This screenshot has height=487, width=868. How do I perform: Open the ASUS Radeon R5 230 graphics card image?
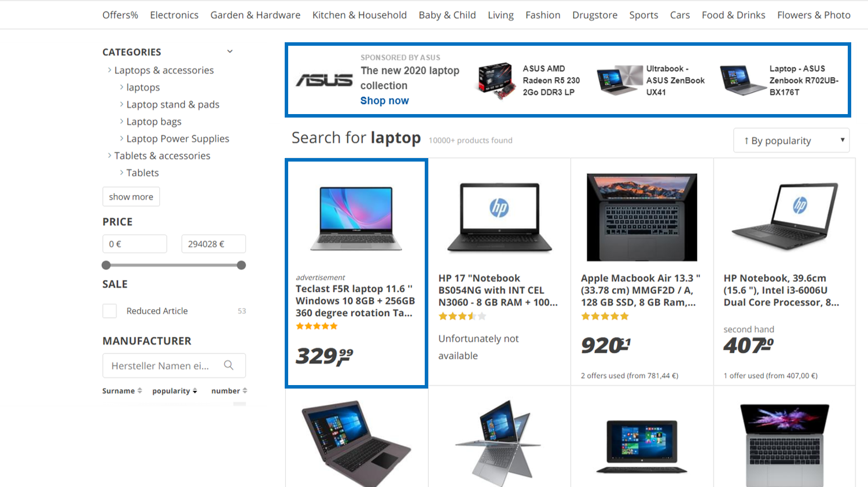[496, 80]
